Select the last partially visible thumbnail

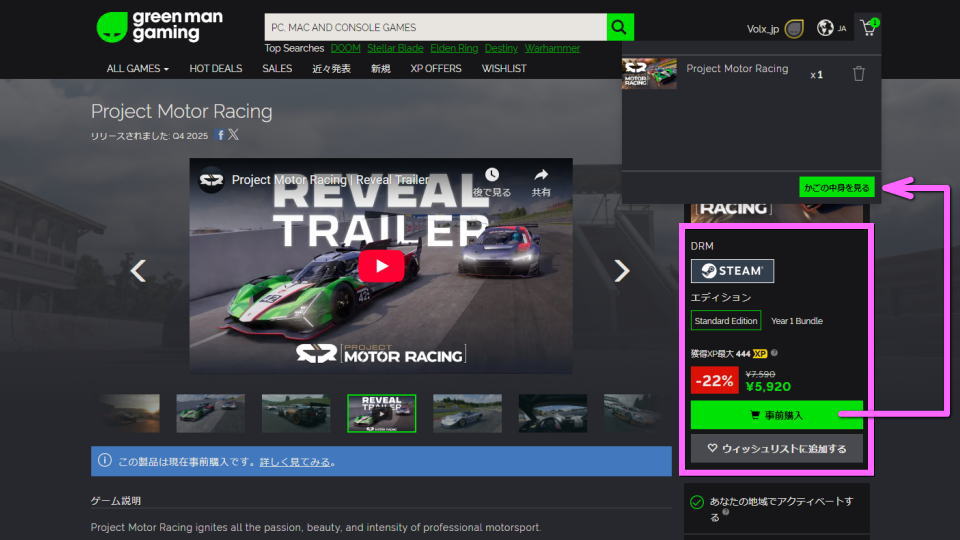[x=632, y=413]
